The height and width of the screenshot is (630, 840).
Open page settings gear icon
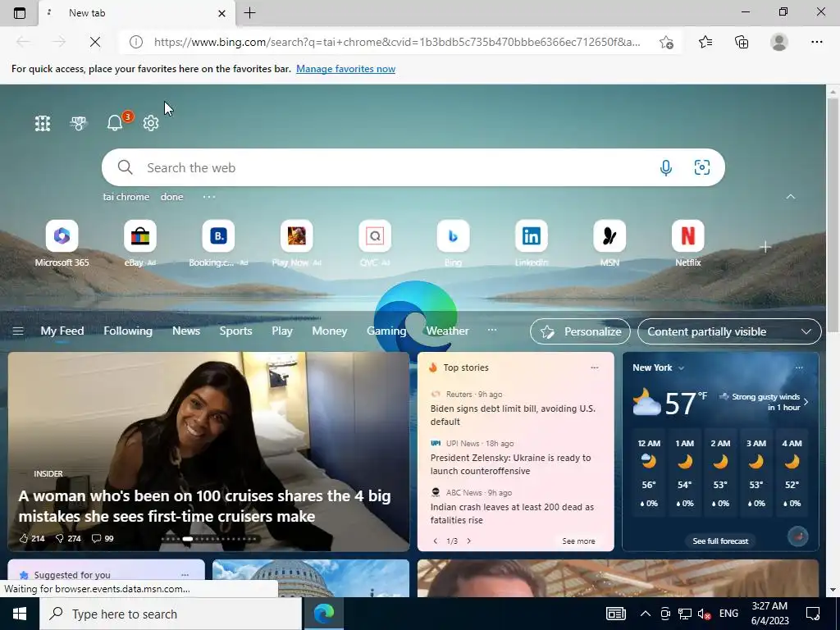pos(151,123)
